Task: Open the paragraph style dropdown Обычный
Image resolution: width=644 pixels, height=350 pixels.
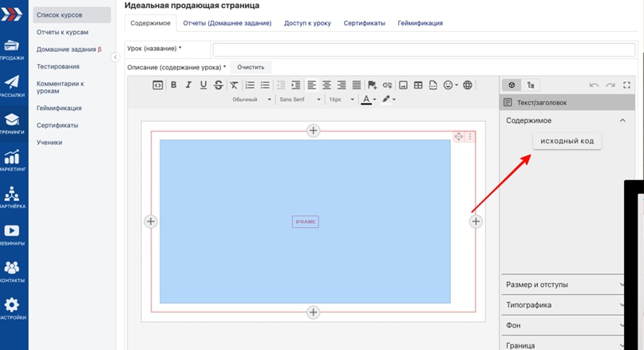Action: 251,100
